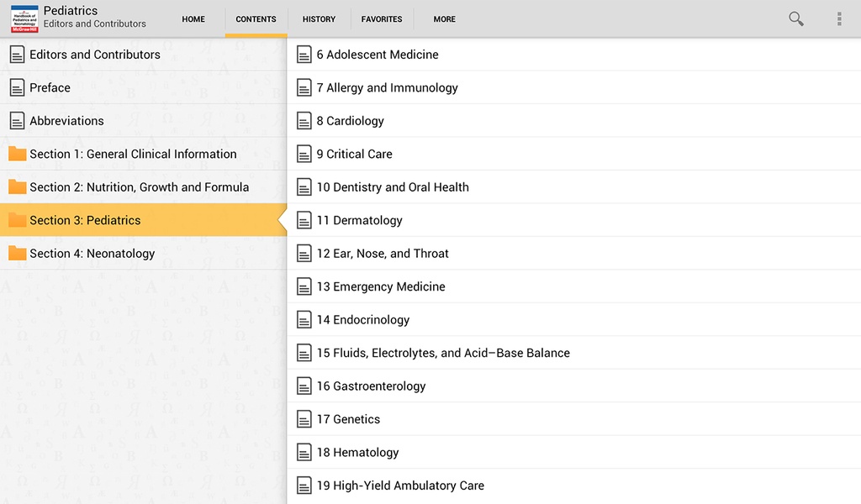Switch to the Contents tab
The image size is (861, 504).
pos(256,19)
